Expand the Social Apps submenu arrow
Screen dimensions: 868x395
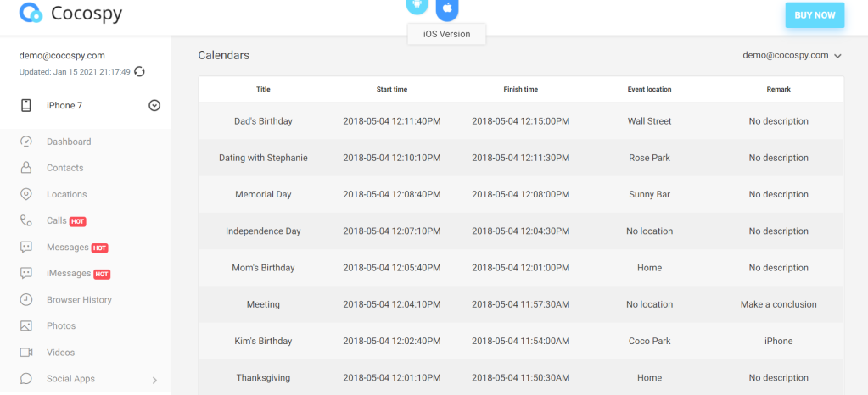(154, 380)
